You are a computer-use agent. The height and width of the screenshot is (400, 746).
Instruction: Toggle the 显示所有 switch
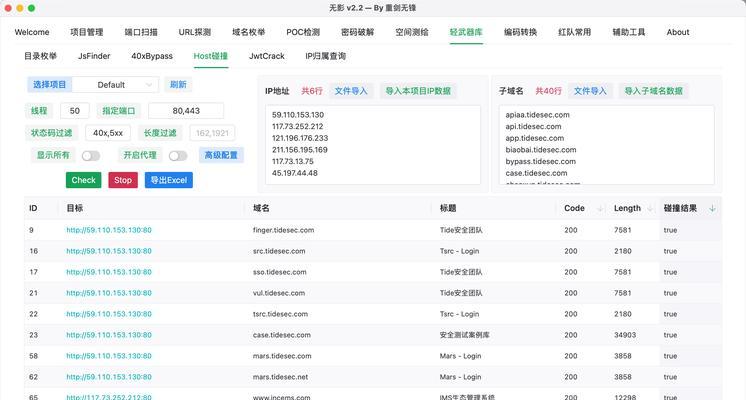point(90,156)
